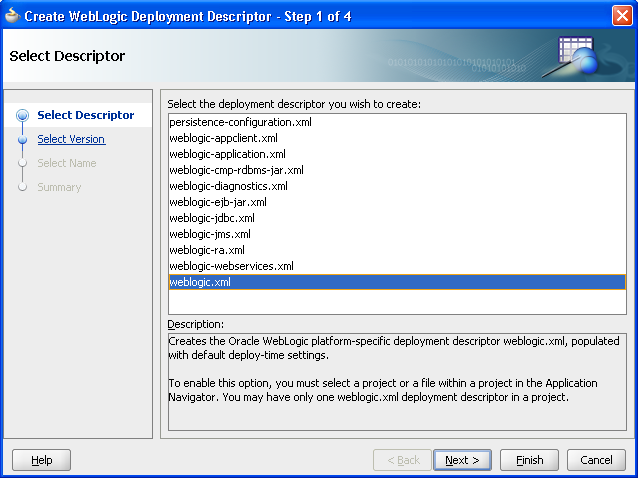Pick weblogic-application.xml from the list

(227, 154)
